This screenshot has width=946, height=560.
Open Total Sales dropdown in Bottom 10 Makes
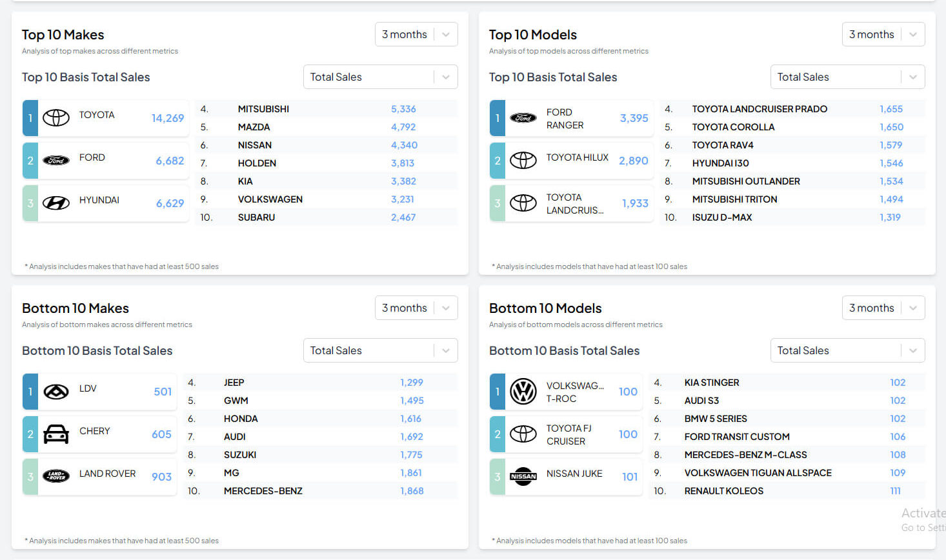click(381, 350)
